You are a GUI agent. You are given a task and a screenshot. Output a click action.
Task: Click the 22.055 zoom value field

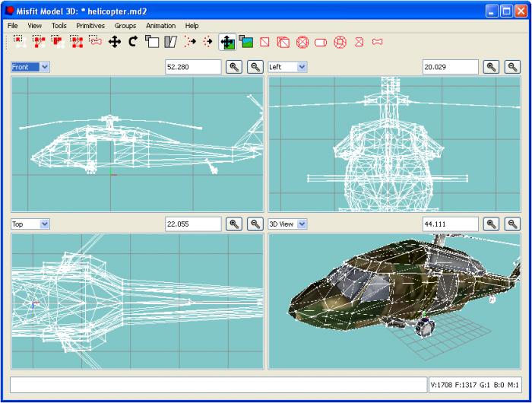pyautogui.click(x=193, y=224)
